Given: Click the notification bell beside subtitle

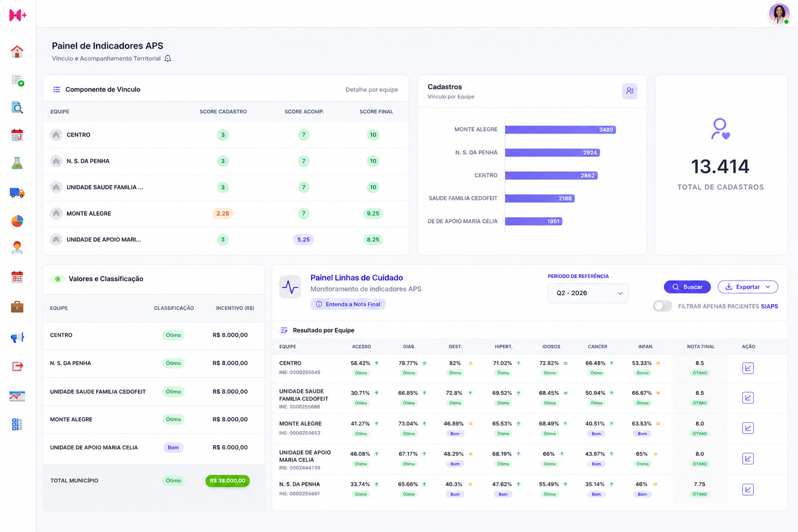Looking at the screenshot, I should [168, 59].
